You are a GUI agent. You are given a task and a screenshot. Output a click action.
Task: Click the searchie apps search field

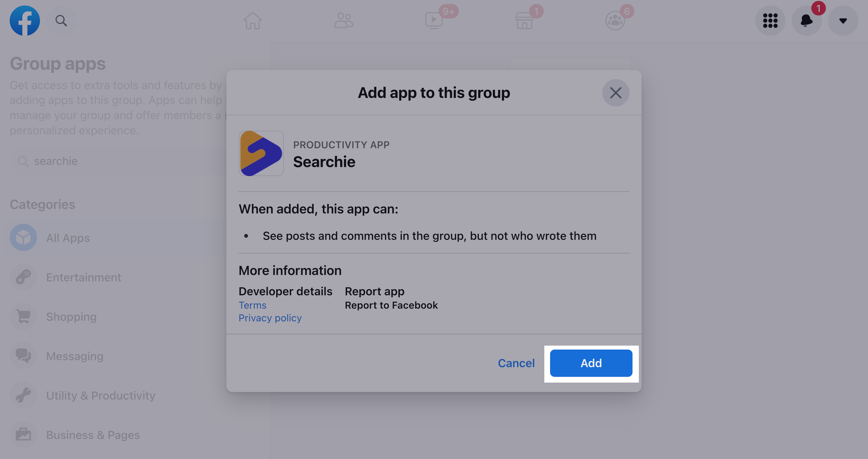[x=118, y=161]
